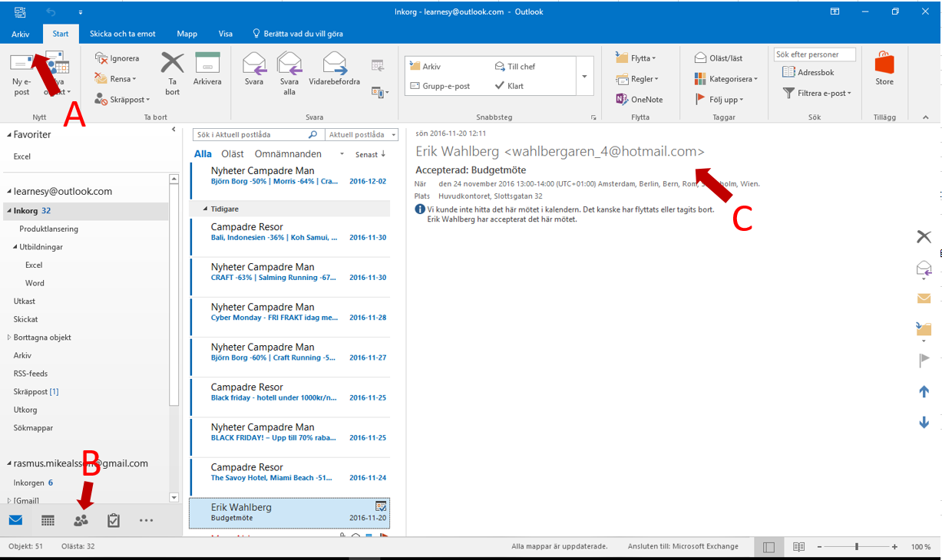This screenshot has height=560, width=942.
Task: Switch to Tasks view icon
Action: click(114, 521)
